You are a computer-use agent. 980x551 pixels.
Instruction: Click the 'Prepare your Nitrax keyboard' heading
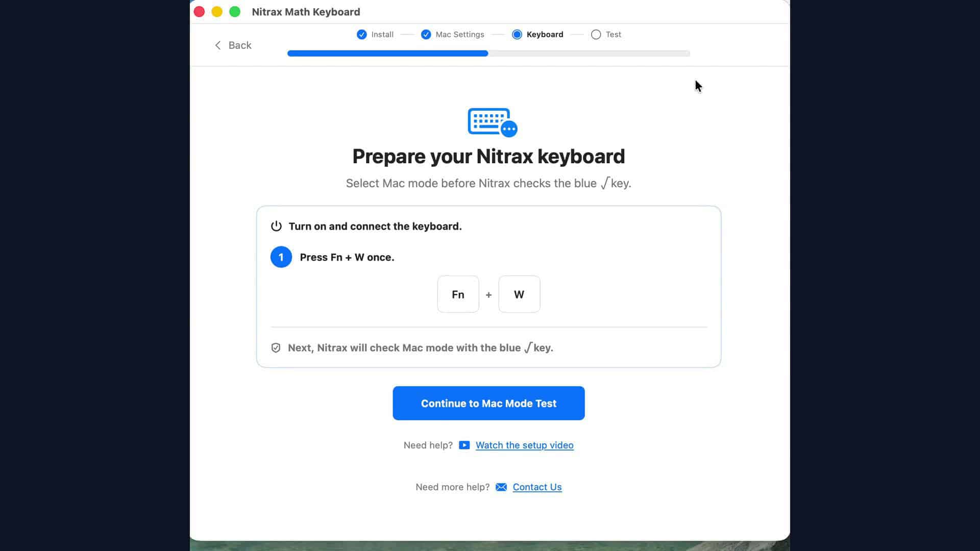(x=488, y=157)
